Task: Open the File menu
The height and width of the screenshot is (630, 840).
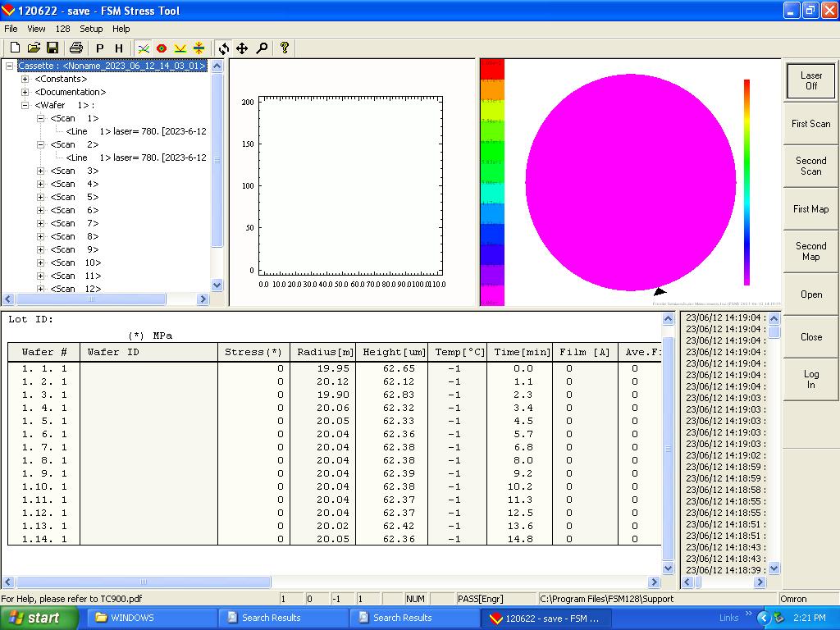Action: pyautogui.click(x=11, y=29)
